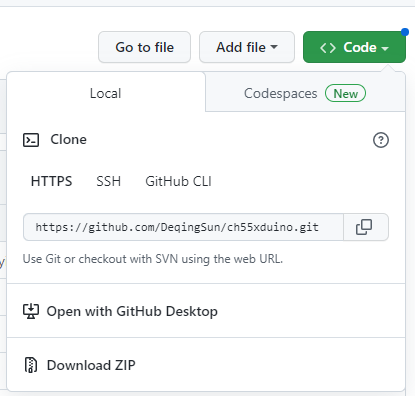
Task: Select the repository clone URL field
Action: (183, 227)
